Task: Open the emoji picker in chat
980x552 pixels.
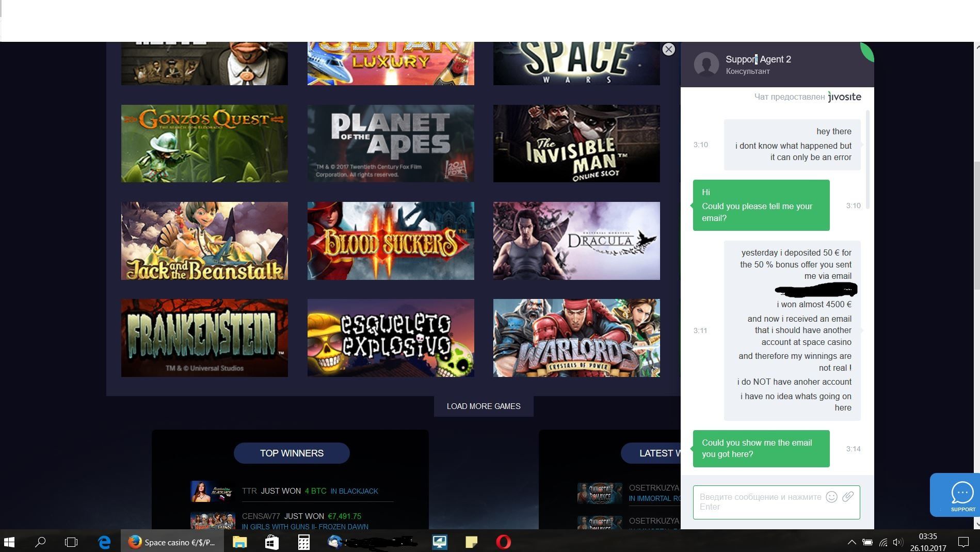Action: coord(831,497)
